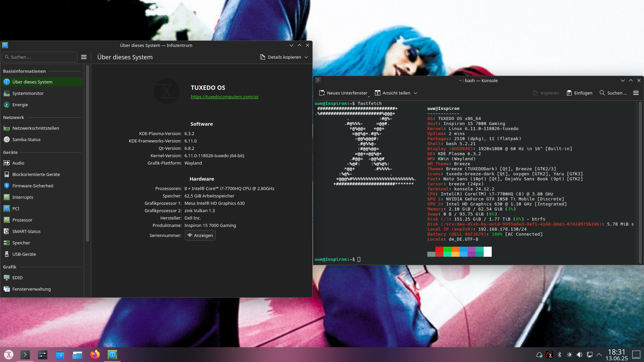Click the cloud sync tray icon
644x362 pixels.
pos(539,355)
